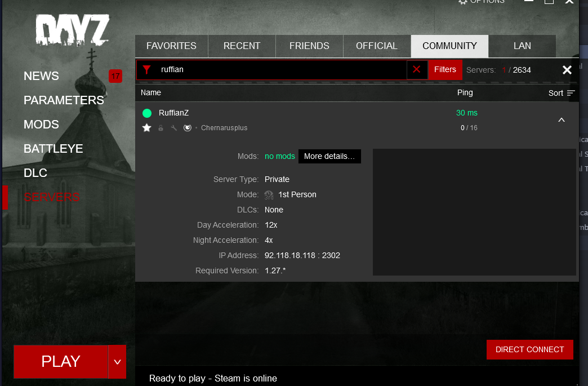Select the Servers section
Viewport: 588px width, 386px height.
52,197
